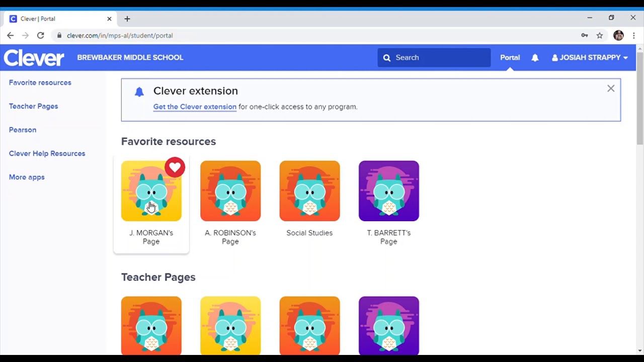The width and height of the screenshot is (644, 362).
Task: Open A. ROBINSON's Page owl icon
Action: [x=230, y=191]
